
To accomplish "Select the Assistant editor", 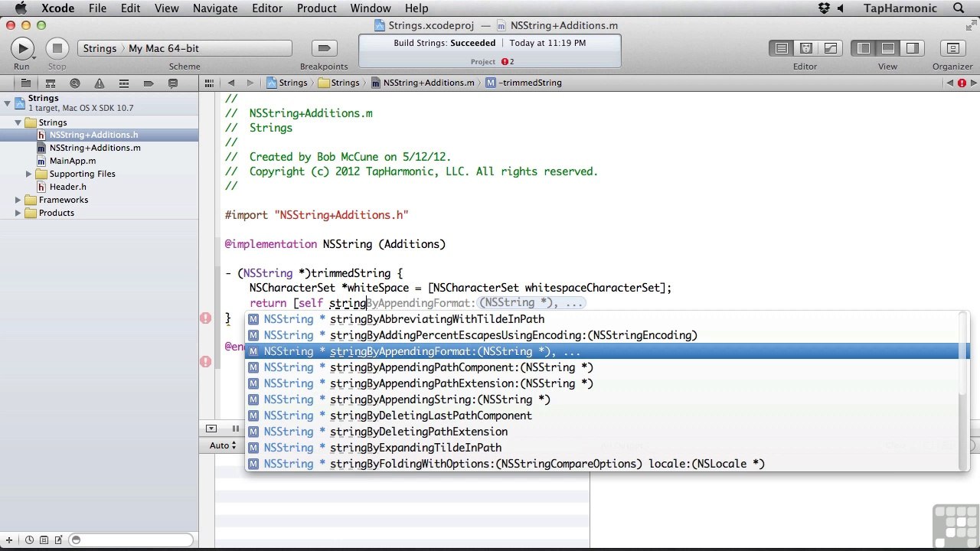I will coord(806,48).
